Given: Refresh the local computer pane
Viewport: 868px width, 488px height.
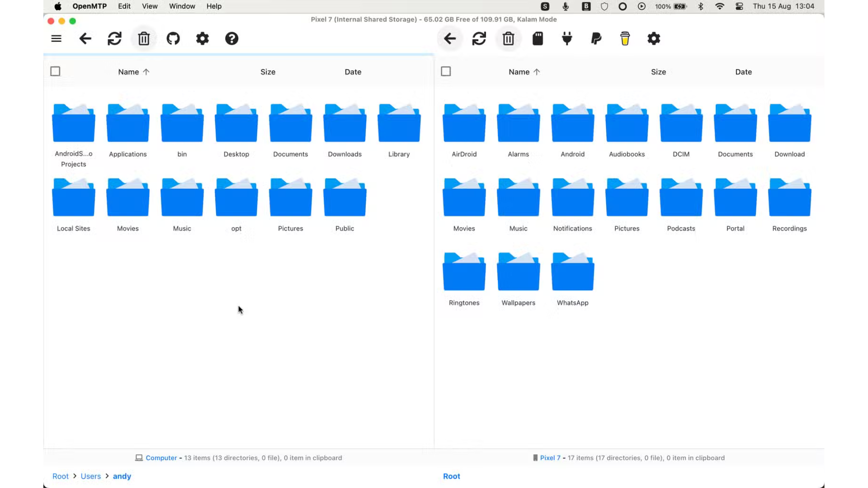Looking at the screenshot, I should click(114, 39).
